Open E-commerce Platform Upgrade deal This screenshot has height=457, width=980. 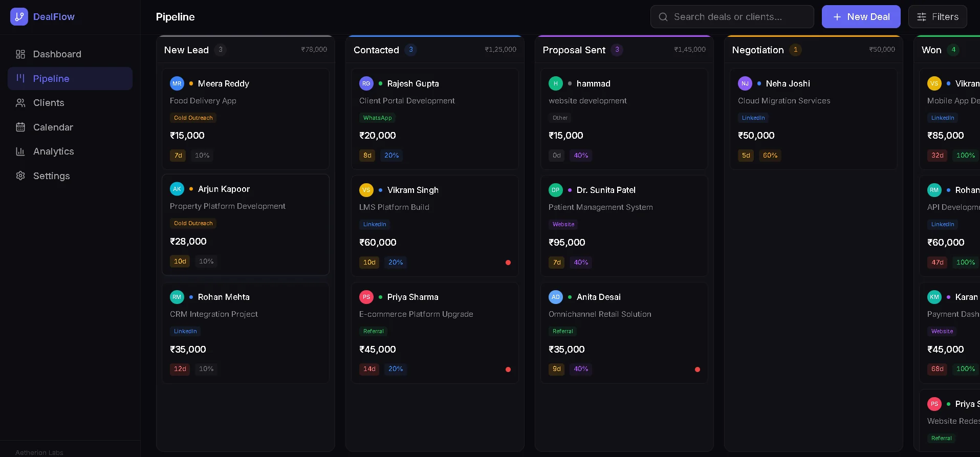[435, 333]
